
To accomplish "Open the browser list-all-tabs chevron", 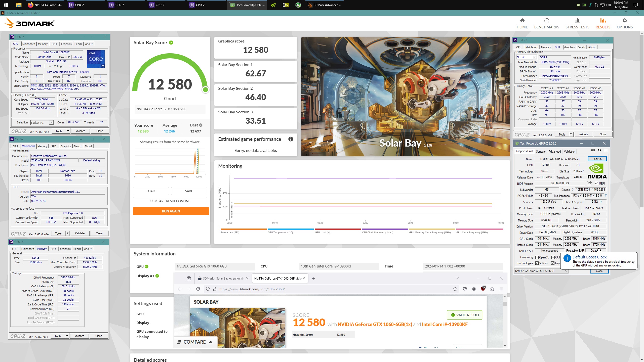I will pyautogui.click(x=457, y=278).
